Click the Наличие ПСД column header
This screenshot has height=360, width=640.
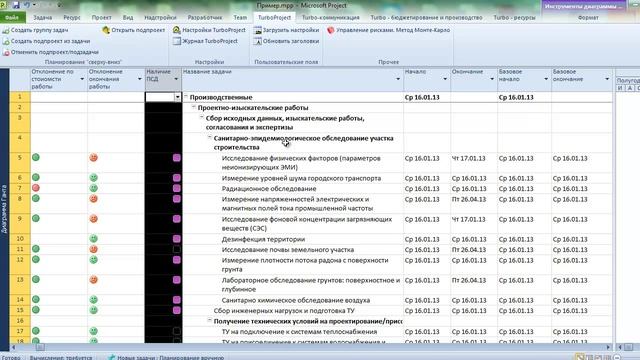point(163,79)
